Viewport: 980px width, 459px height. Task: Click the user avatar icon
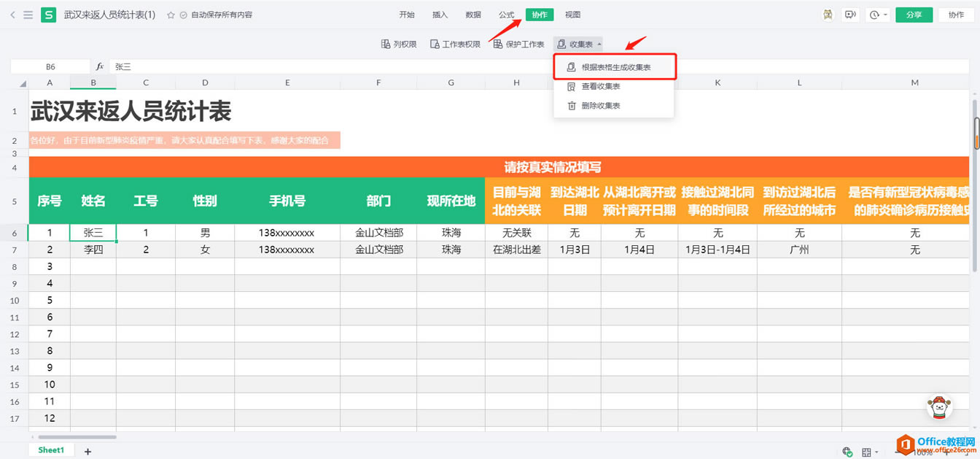pyautogui.click(x=828, y=15)
